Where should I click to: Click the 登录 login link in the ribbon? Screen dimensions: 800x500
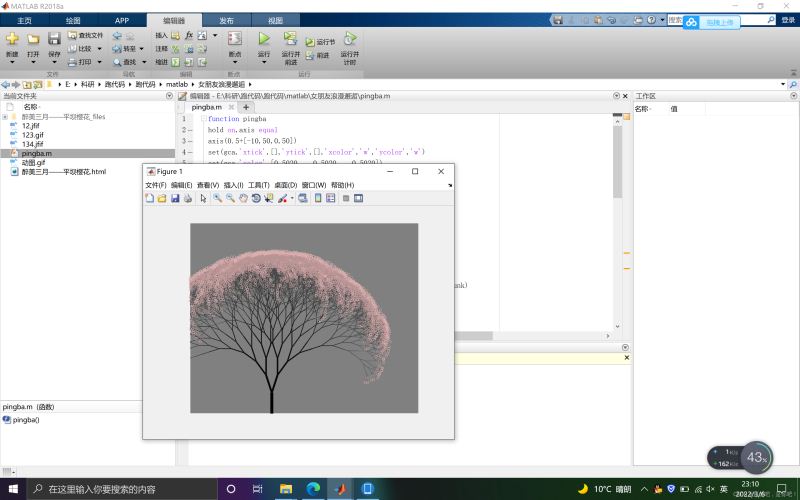(x=788, y=20)
